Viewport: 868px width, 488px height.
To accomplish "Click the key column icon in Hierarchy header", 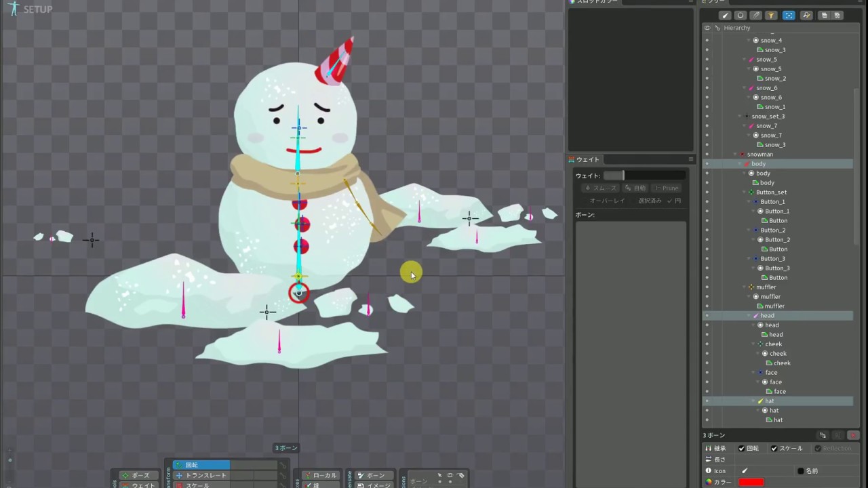I will (x=717, y=28).
